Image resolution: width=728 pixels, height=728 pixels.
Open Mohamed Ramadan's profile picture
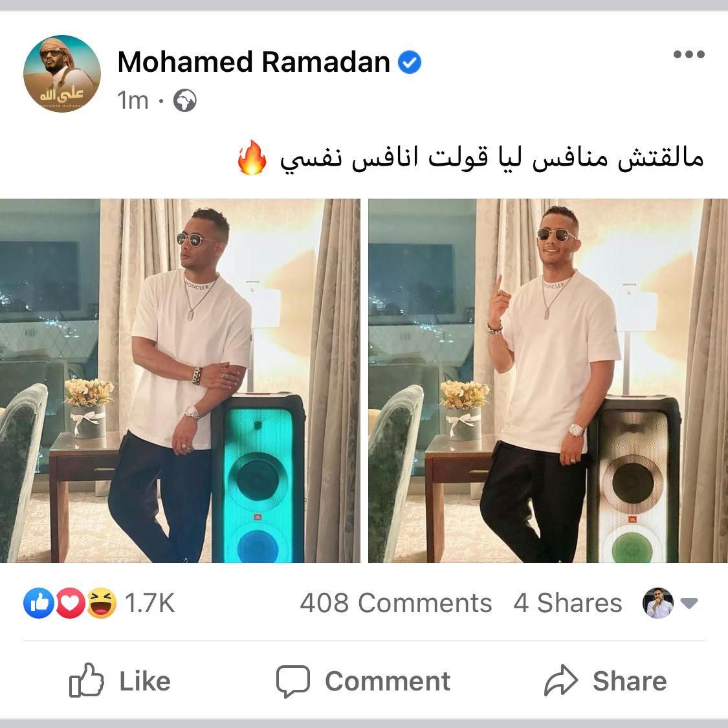pyautogui.click(x=62, y=74)
